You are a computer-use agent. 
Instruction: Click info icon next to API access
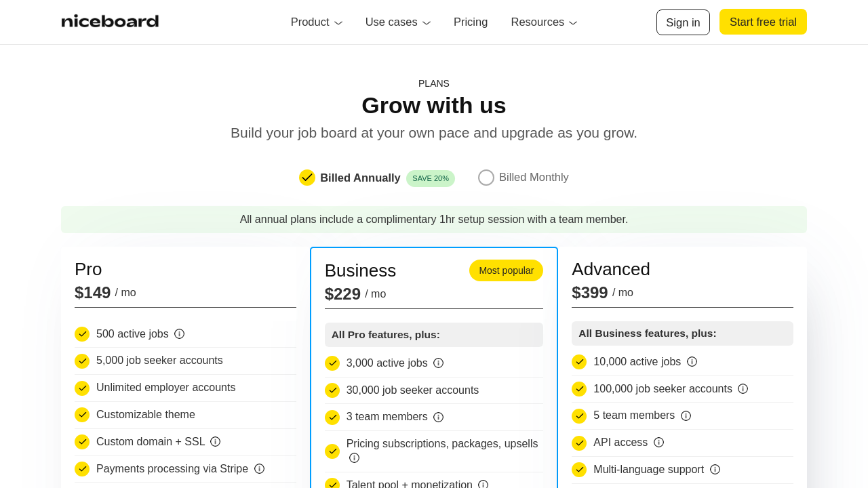pos(658,443)
